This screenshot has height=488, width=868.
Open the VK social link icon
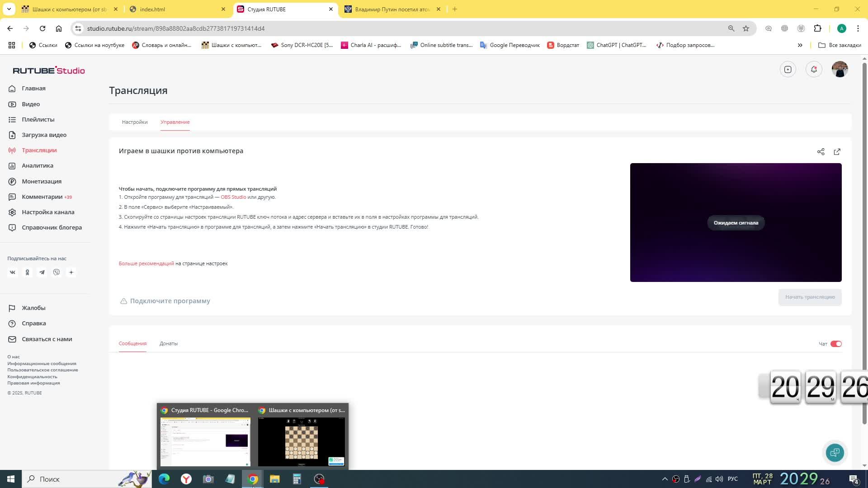click(13, 272)
